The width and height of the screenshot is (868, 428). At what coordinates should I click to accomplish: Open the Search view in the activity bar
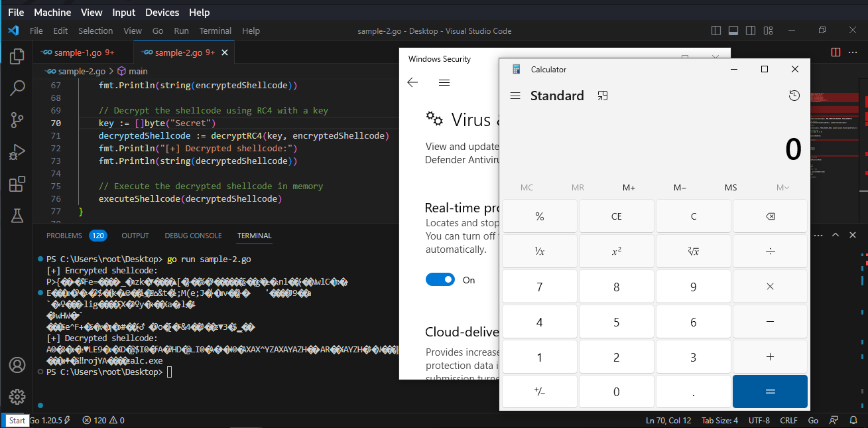click(x=17, y=88)
